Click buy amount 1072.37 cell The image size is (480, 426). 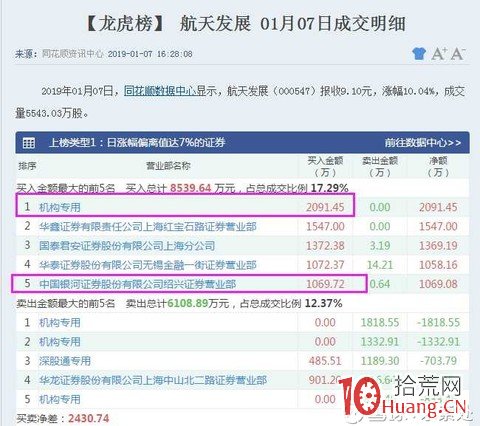coord(325,265)
